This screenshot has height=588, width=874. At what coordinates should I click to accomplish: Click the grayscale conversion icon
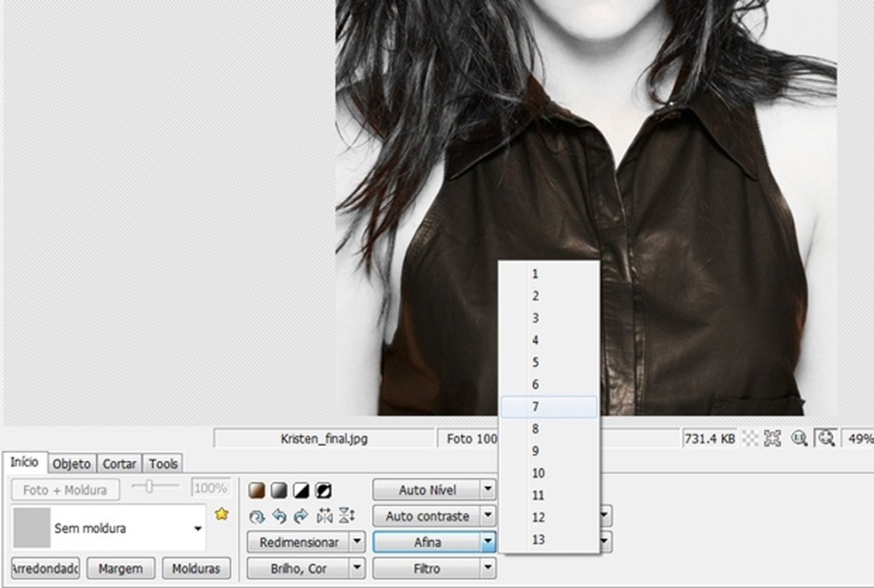[279, 490]
